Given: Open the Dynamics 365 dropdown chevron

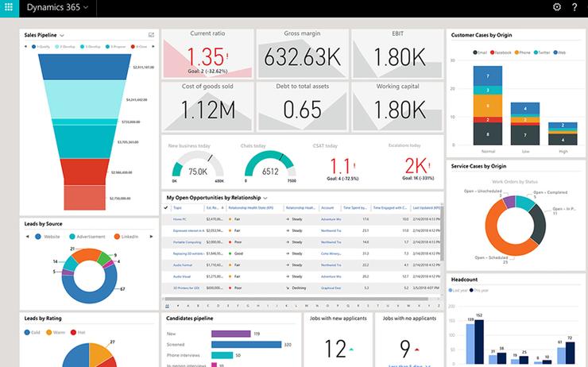Looking at the screenshot, I should (x=86, y=8).
